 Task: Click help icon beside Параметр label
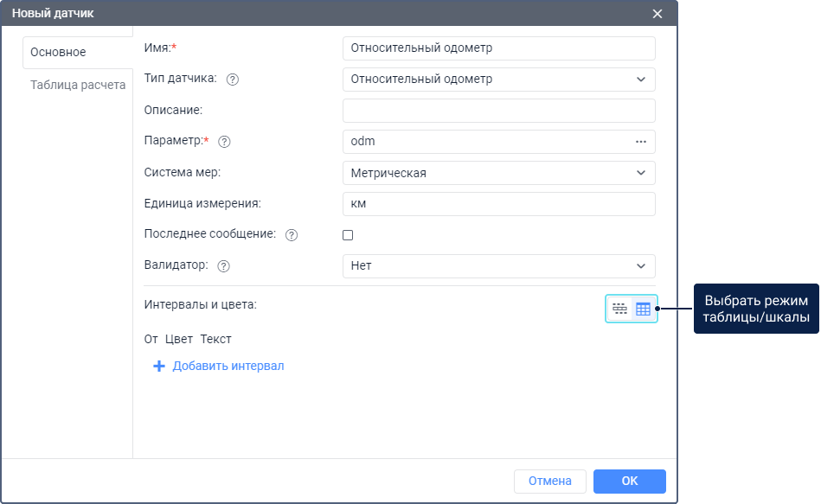tap(224, 142)
